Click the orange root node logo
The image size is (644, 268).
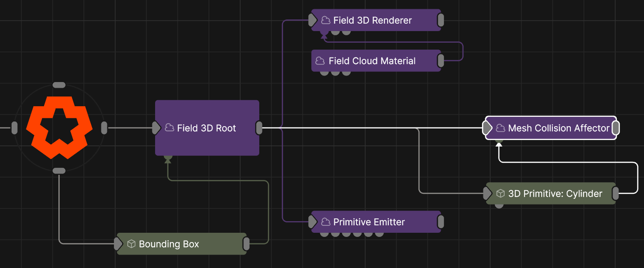coord(59,128)
